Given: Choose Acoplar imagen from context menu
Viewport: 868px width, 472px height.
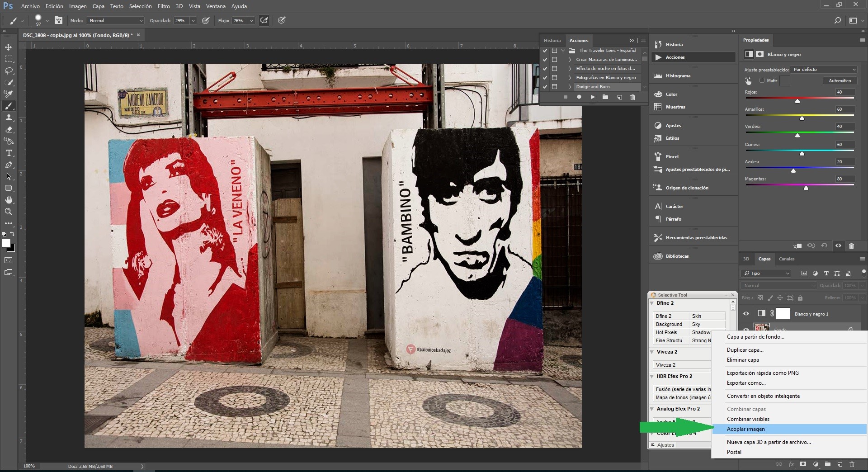Looking at the screenshot, I should [x=789, y=429].
